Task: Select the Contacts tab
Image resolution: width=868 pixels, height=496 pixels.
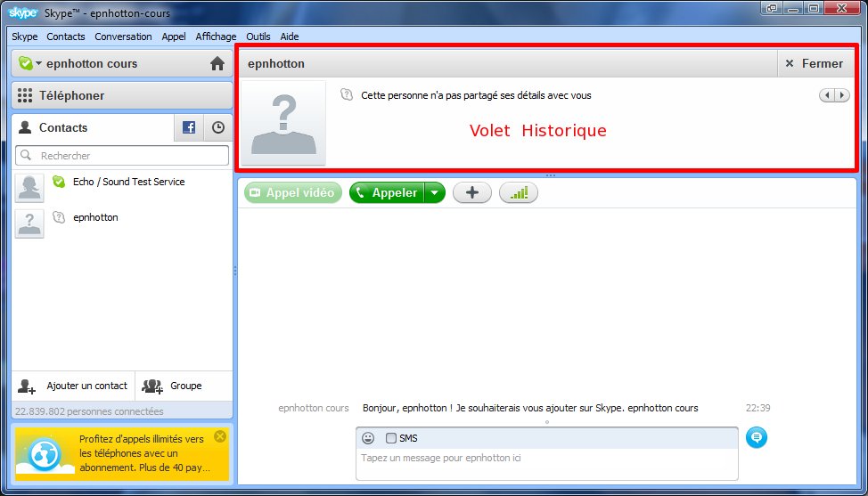Action: point(93,127)
